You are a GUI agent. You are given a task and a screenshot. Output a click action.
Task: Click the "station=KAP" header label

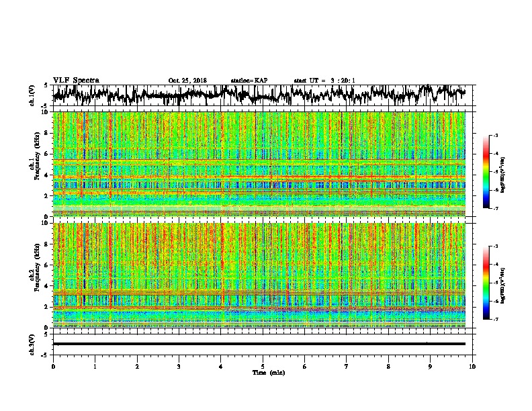point(249,81)
